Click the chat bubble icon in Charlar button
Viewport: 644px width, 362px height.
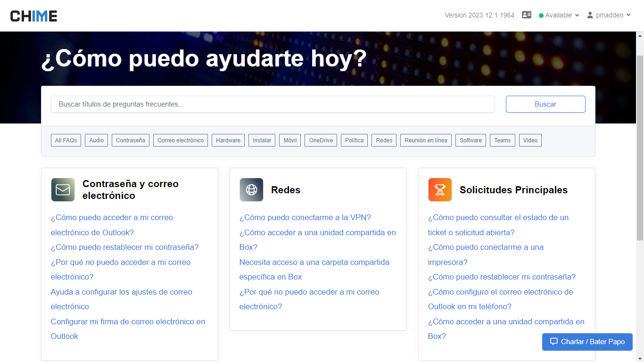(554, 342)
